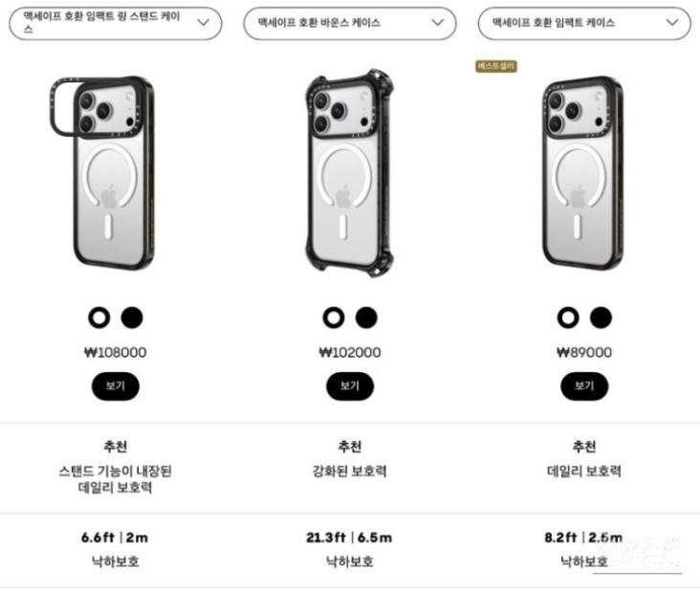This screenshot has height=592, width=700.
Task: Click the chevron arrow on bounce case selector
Action: 438,22
